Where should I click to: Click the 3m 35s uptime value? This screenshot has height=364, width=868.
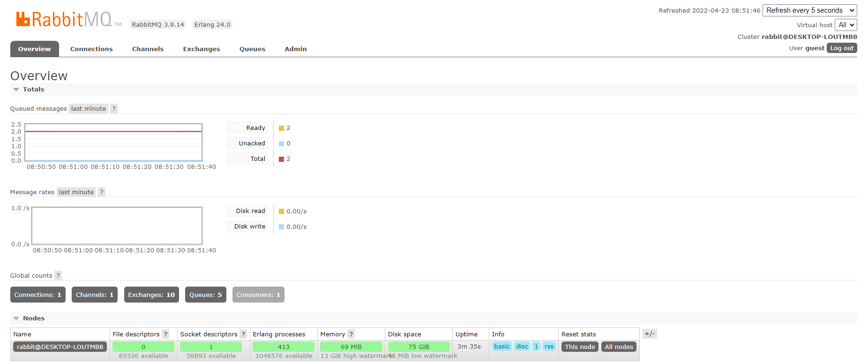469,346
